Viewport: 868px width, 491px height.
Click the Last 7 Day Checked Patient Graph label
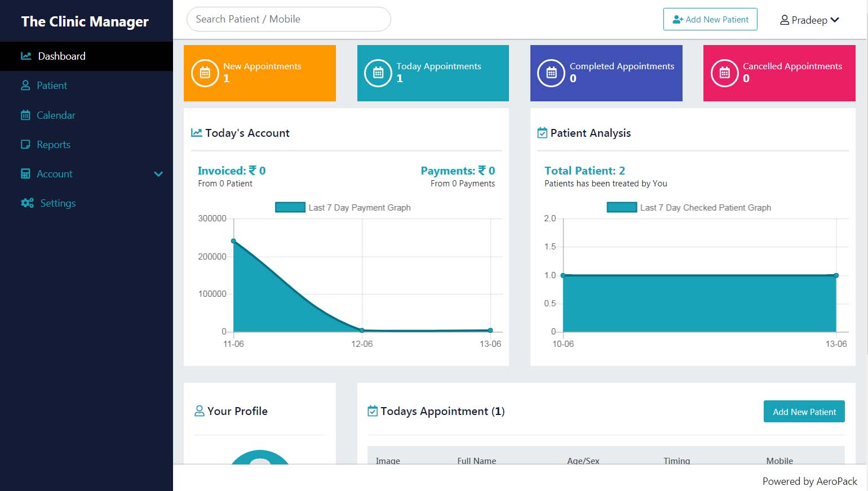[x=706, y=207]
